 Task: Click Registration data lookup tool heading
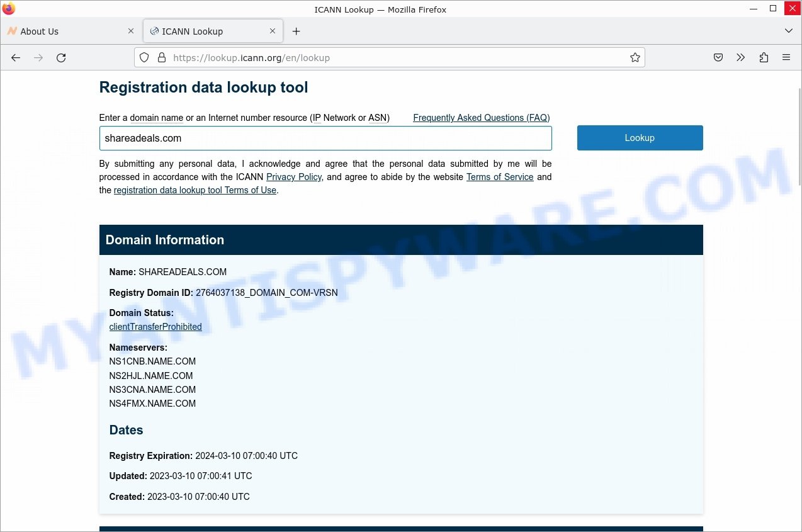pyautogui.click(x=204, y=88)
